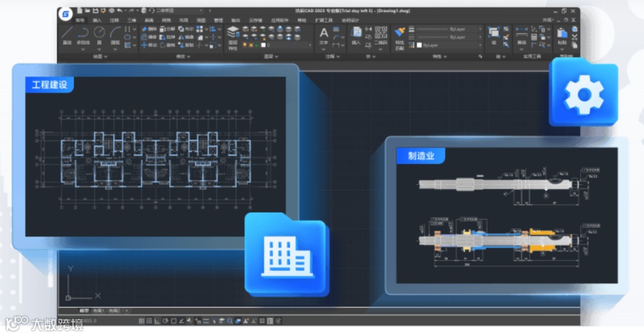Click the Print icon in quick access toolbar

click(x=112, y=11)
